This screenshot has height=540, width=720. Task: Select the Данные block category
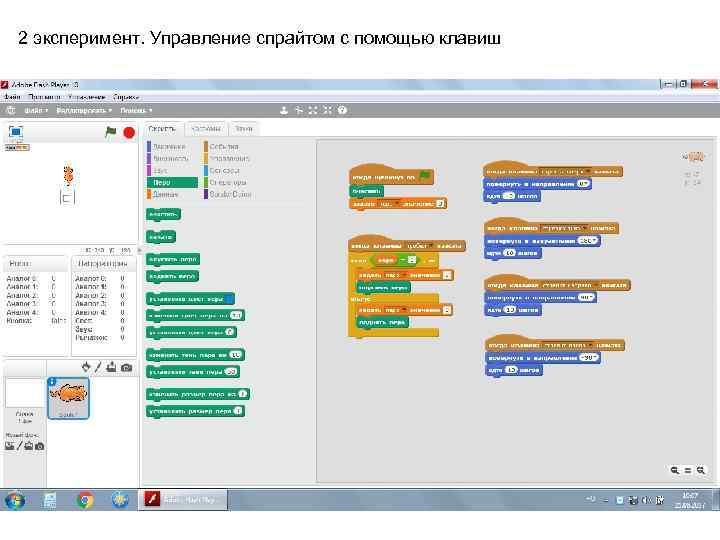[x=165, y=194]
